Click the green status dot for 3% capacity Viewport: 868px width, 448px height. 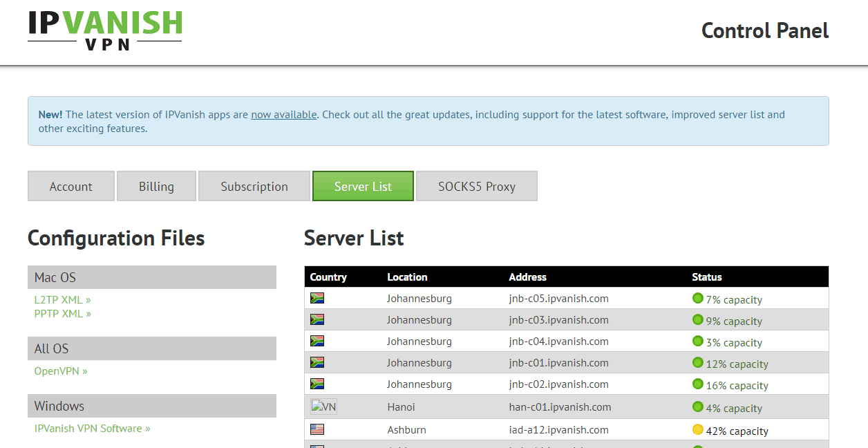pos(698,342)
